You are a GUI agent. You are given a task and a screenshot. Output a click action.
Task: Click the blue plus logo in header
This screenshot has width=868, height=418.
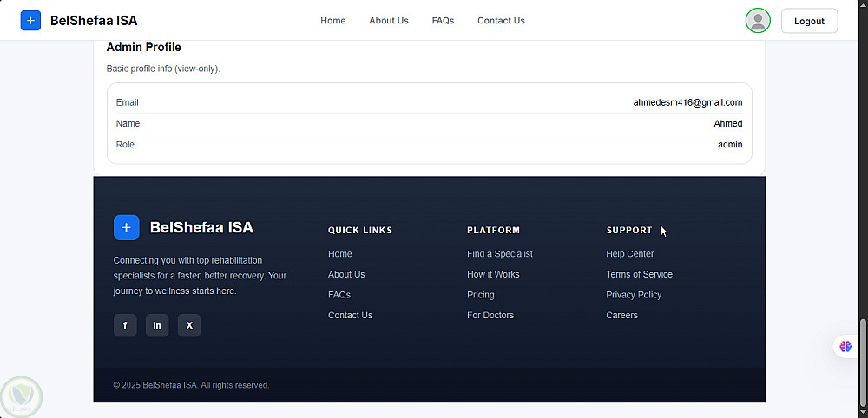coord(30,21)
